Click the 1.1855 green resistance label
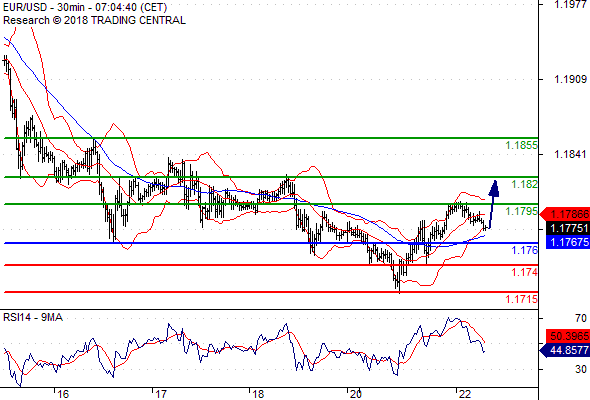Screen dimensions: 590x400 [521, 145]
